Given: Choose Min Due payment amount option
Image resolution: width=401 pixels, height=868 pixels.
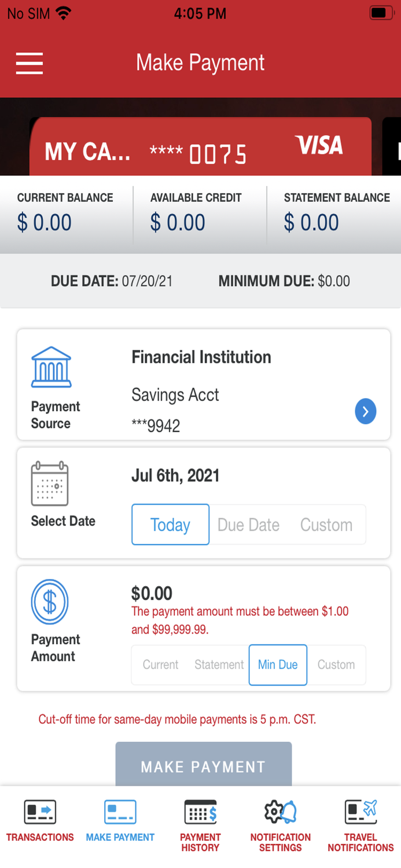Looking at the screenshot, I should point(278,665).
